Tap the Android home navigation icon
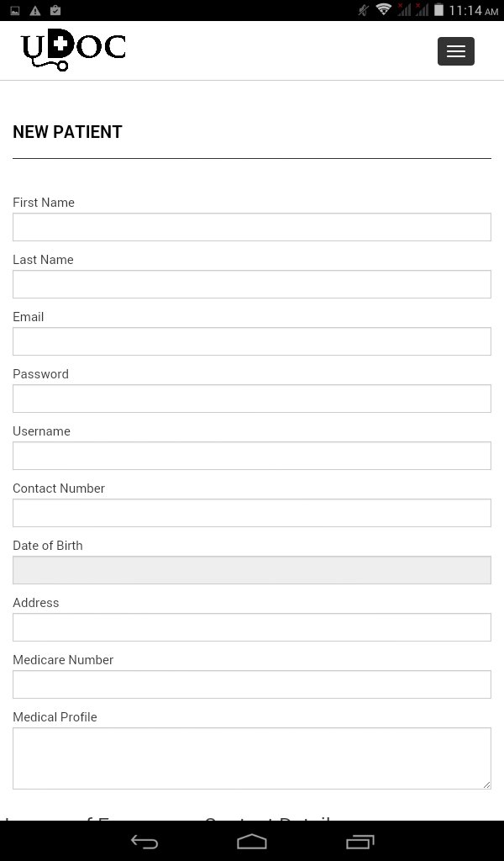The width and height of the screenshot is (504, 861). (x=252, y=841)
